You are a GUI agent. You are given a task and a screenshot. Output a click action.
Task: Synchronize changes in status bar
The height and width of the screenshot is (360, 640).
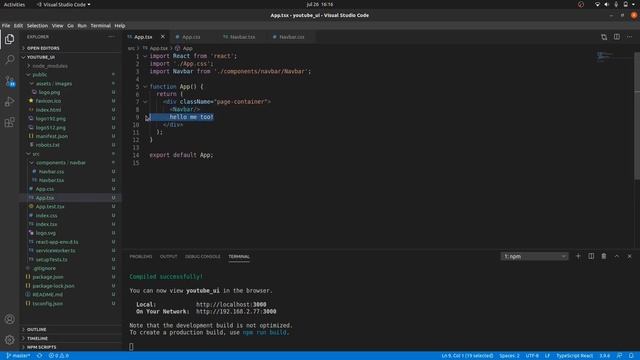40,356
